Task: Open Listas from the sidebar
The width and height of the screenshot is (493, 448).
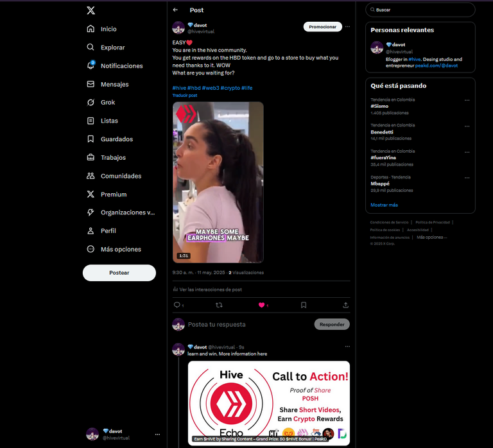Action: [x=102, y=121]
